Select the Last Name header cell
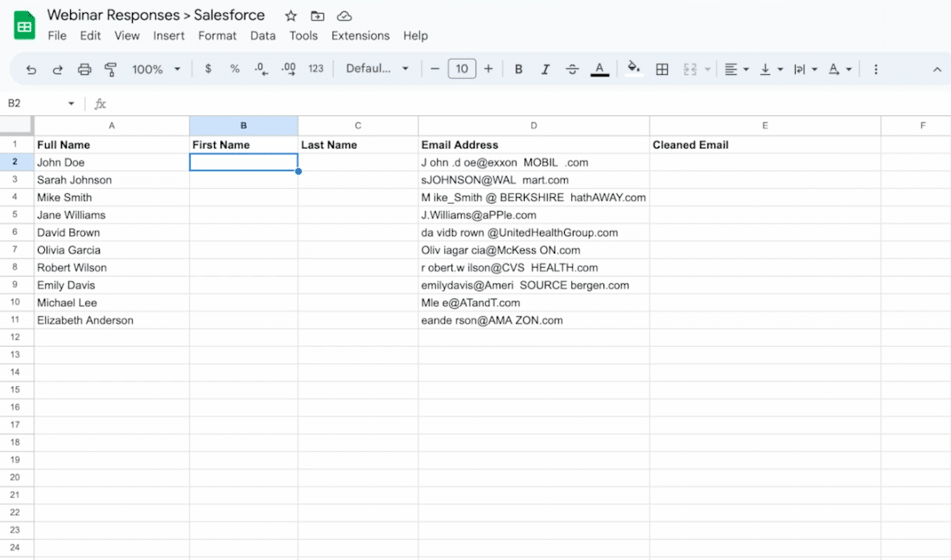The height and width of the screenshot is (560, 951). (x=358, y=145)
